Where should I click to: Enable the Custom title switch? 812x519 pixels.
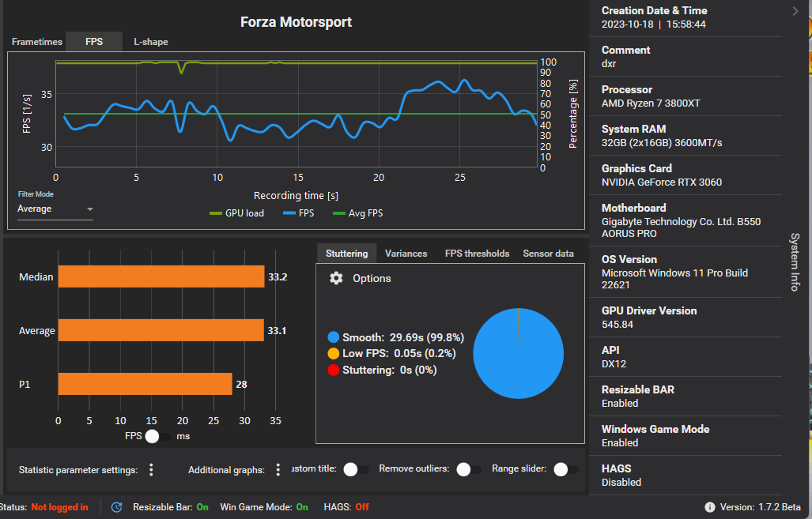click(x=356, y=469)
